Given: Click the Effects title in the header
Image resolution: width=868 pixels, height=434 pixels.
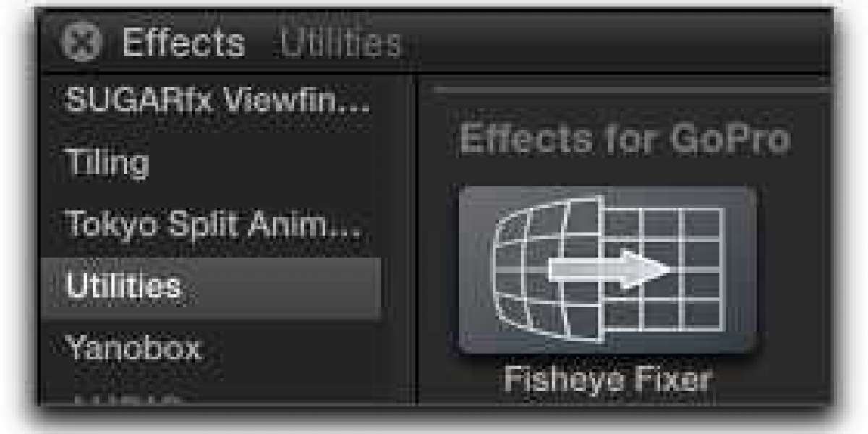Looking at the screenshot, I should point(183,43).
